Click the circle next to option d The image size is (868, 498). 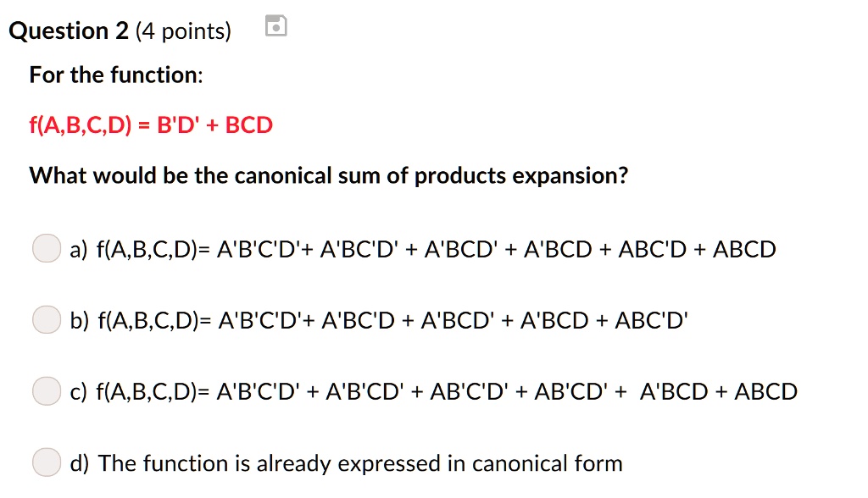click(x=47, y=462)
